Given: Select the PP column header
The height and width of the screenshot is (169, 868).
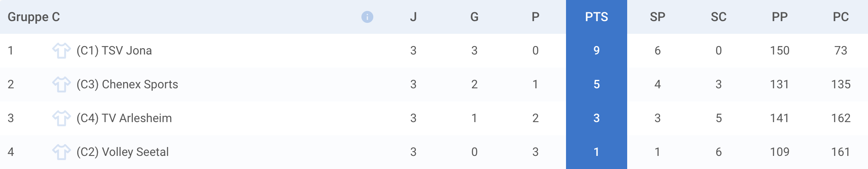Looking at the screenshot, I should pyautogui.click(x=780, y=17).
